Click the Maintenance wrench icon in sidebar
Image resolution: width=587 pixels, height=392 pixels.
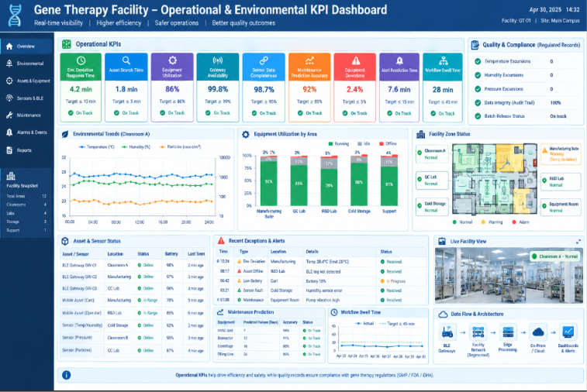click(9, 115)
